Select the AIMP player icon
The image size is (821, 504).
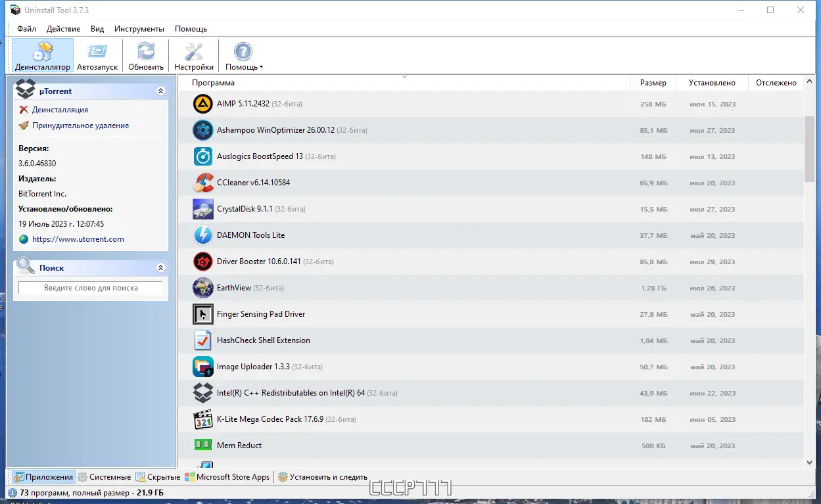pyautogui.click(x=202, y=104)
